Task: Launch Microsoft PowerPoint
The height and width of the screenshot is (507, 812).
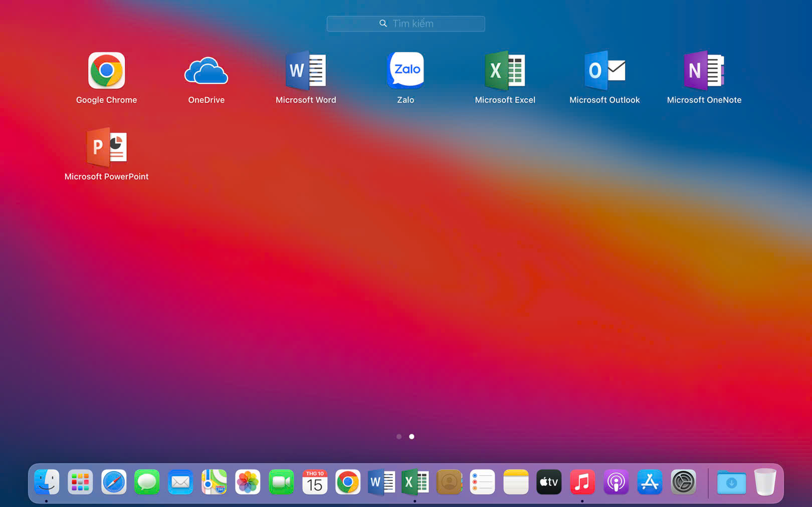Action: point(106,148)
